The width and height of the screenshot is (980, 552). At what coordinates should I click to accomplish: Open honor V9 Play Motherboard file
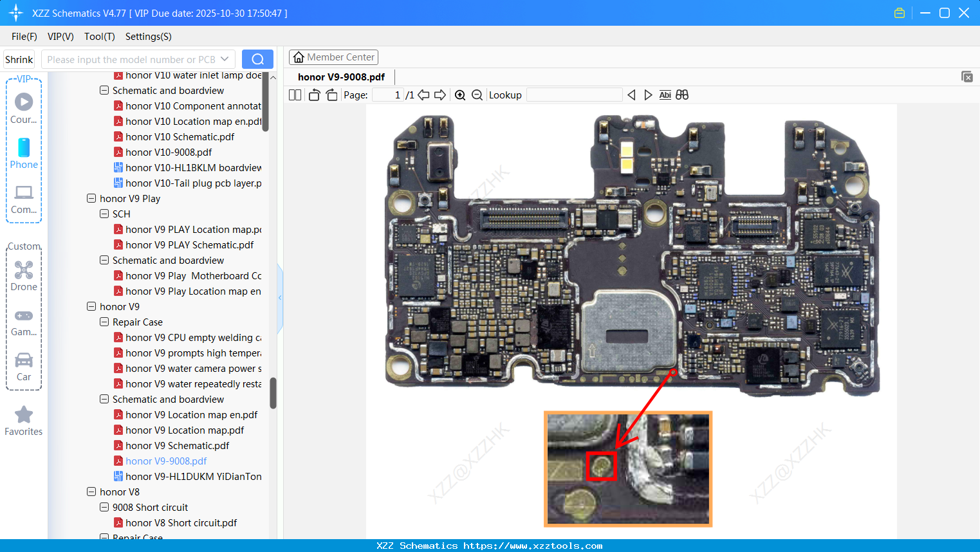188,276
